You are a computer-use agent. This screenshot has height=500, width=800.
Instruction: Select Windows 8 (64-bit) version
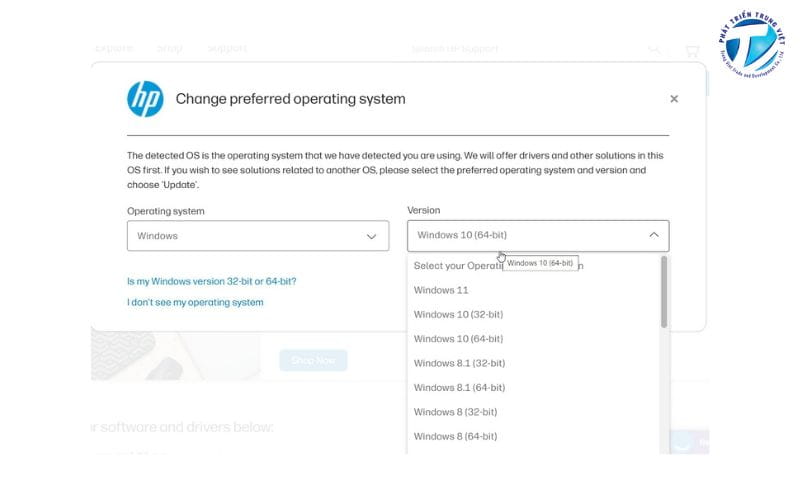(455, 436)
